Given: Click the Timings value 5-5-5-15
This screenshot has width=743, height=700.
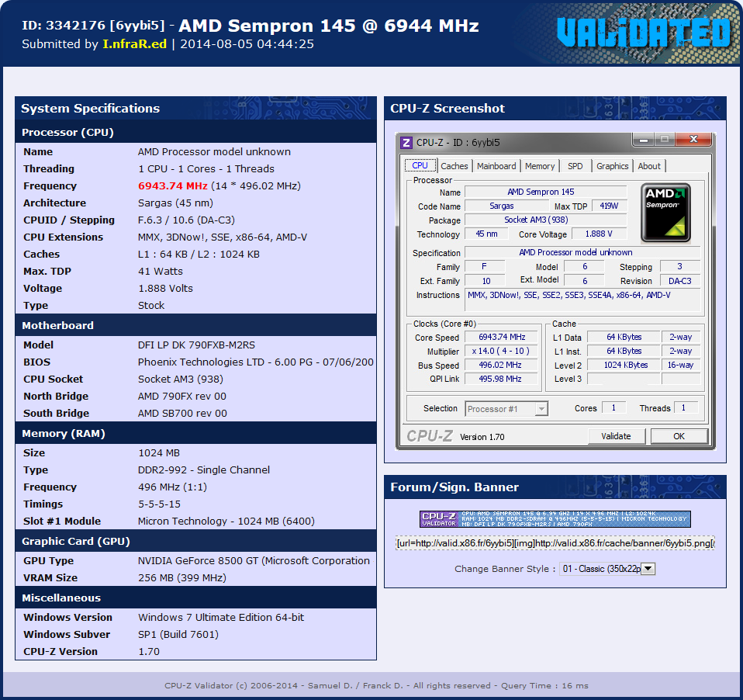Looking at the screenshot, I should (159, 504).
